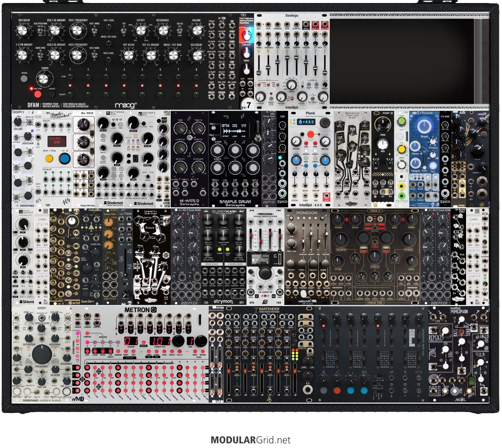This screenshot has height=448, width=502.
Task: Click the yellow Start/Stop button on Pamela's Workout
Action: pyautogui.click(x=49, y=158)
